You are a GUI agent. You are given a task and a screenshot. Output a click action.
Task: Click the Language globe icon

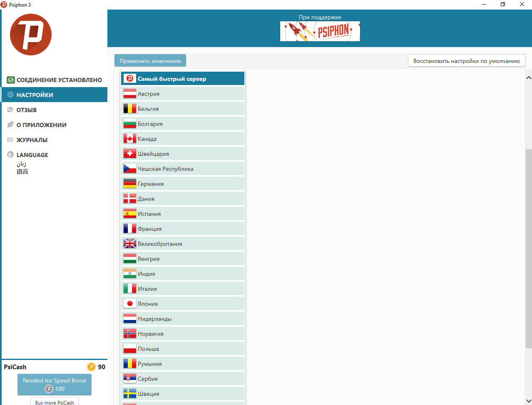coord(10,155)
